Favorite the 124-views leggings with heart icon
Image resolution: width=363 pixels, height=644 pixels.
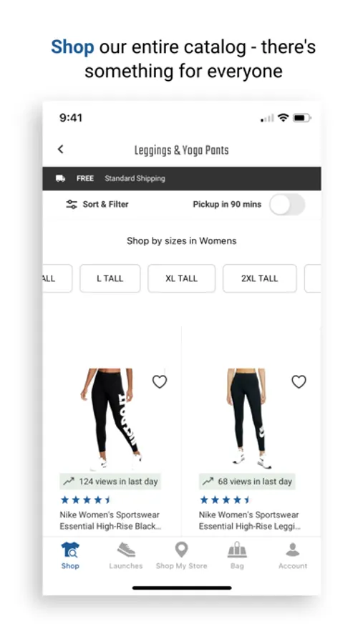pos(160,381)
